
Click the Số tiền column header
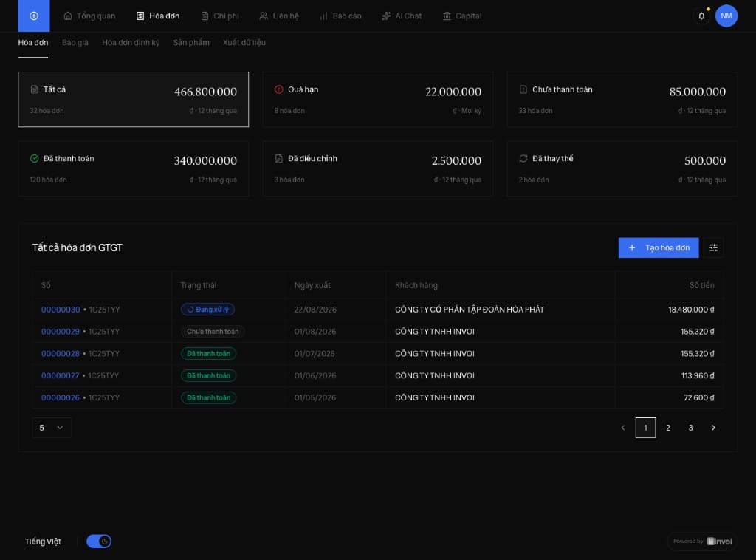702,286
